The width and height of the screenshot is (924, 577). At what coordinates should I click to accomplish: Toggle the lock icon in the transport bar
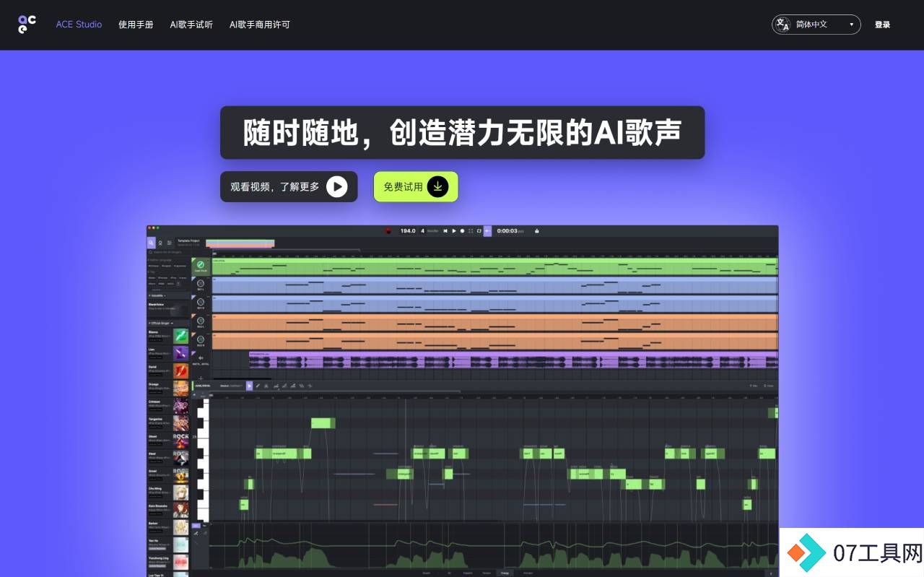coord(537,230)
